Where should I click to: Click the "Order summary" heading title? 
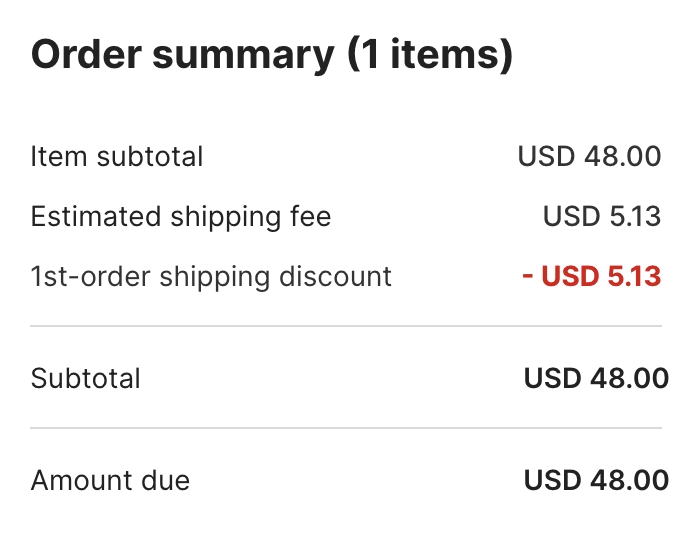click(x=182, y=56)
